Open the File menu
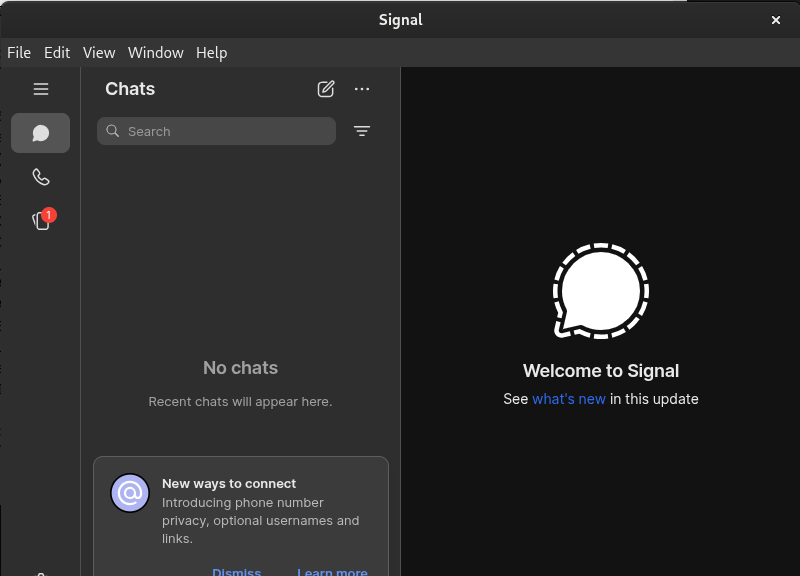The width and height of the screenshot is (800, 576). click(19, 53)
